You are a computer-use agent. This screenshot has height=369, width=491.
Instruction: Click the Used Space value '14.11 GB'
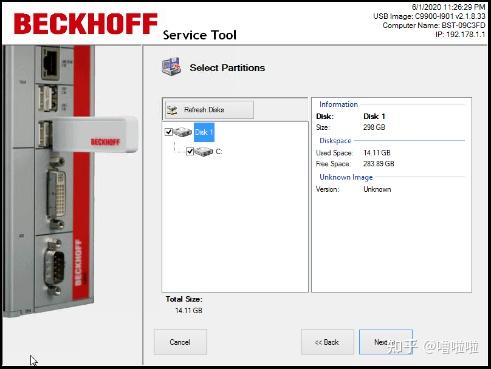pyautogui.click(x=377, y=153)
